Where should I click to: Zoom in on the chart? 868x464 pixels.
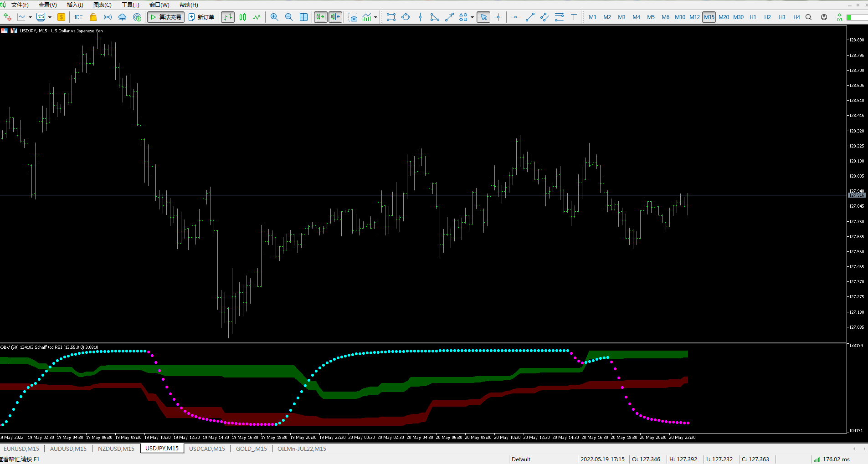click(x=274, y=17)
